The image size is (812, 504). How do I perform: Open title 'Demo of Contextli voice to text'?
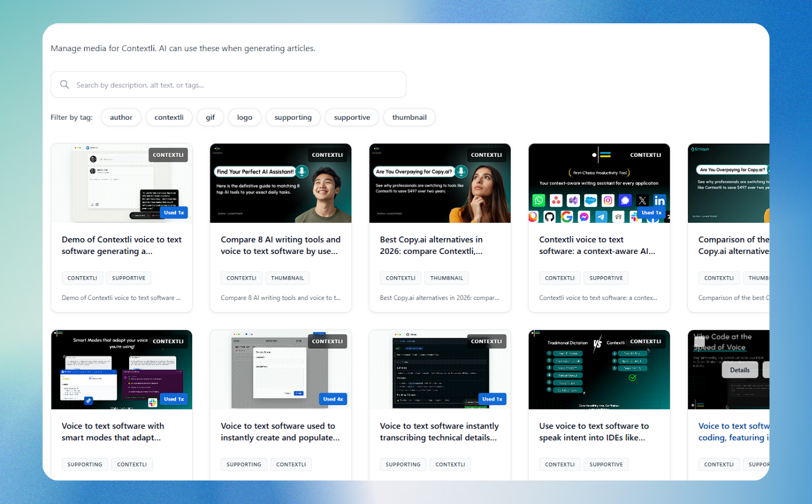click(122, 245)
